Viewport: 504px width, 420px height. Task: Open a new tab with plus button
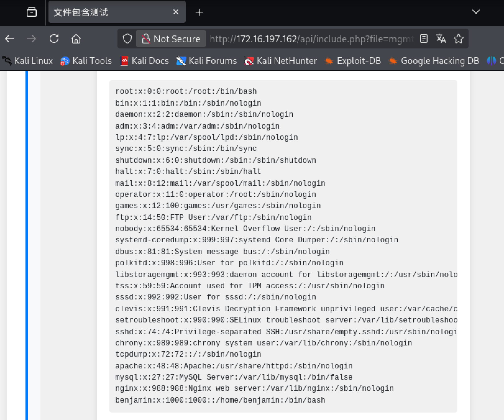(199, 12)
